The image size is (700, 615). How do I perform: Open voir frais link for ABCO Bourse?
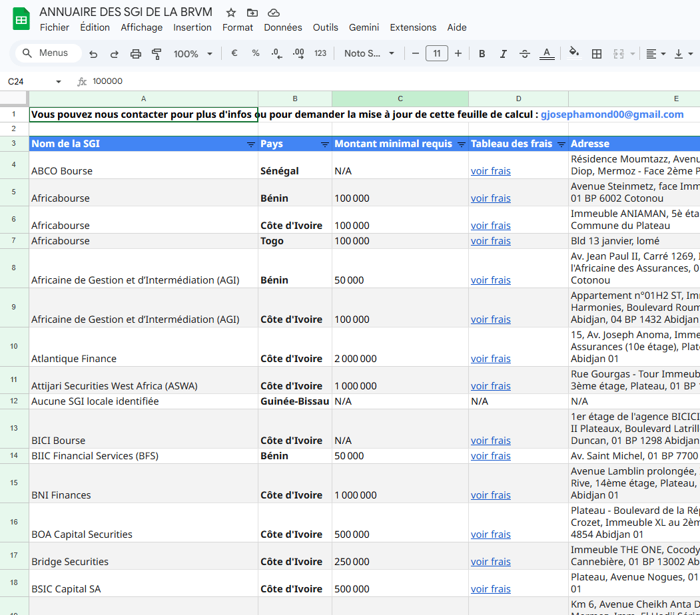(x=491, y=171)
